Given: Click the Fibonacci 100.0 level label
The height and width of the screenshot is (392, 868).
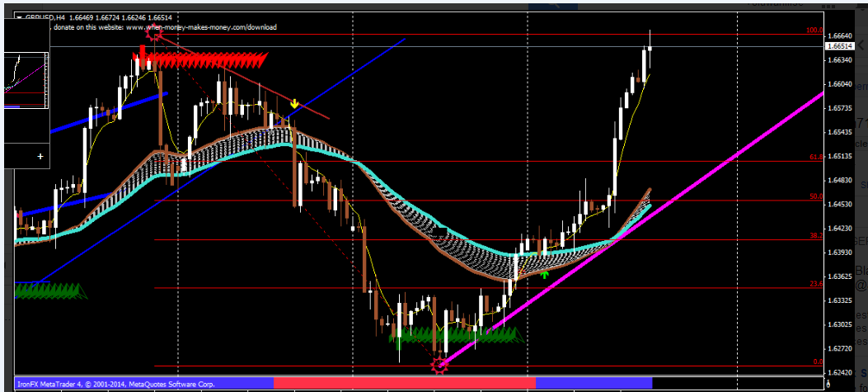Looking at the screenshot, I should click(x=815, y=31).
